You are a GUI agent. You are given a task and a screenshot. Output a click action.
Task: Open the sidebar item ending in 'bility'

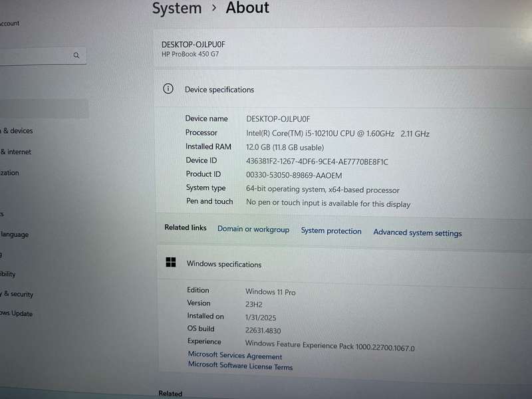8,274
